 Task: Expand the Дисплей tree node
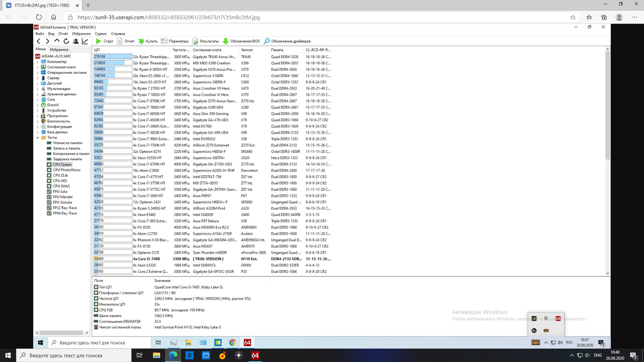pyautogui.click(x=37, y=83)
